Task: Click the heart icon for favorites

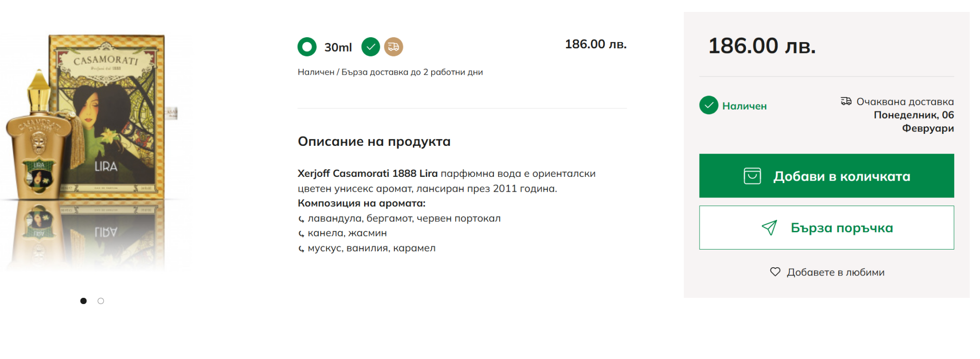Action: [775, 272]
